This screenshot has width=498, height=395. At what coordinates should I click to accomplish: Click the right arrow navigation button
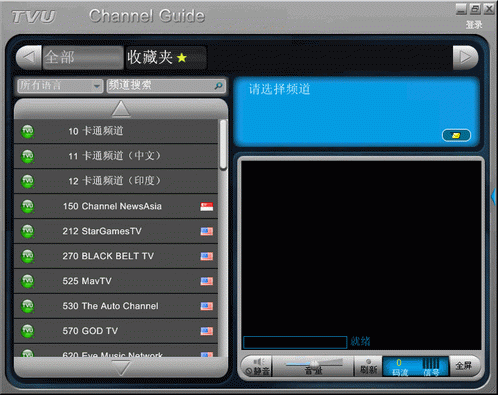pyautogui.click(x=465, y=57)
